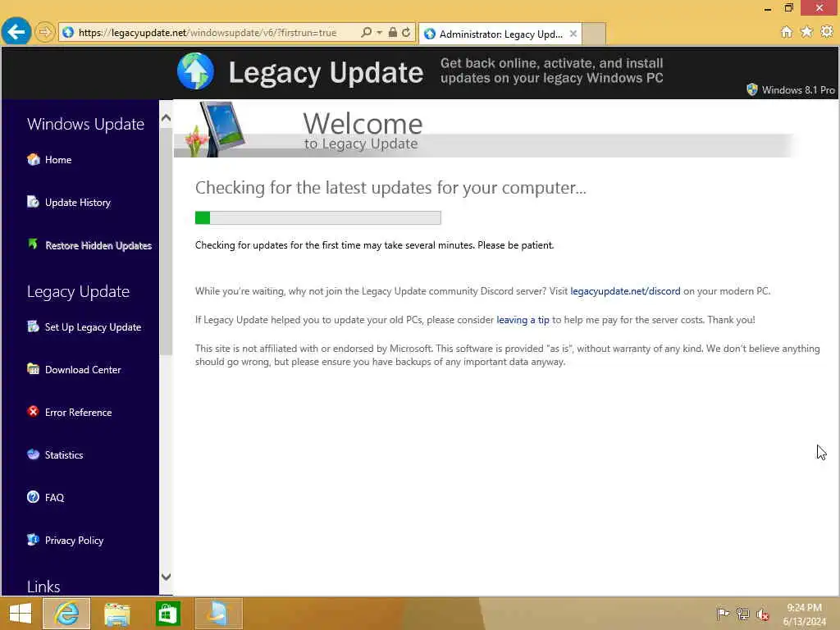Screen dimensions: 840x630
Task: Click the 'Checking for the latest updates' heading
Action: [x=390, y=188]
